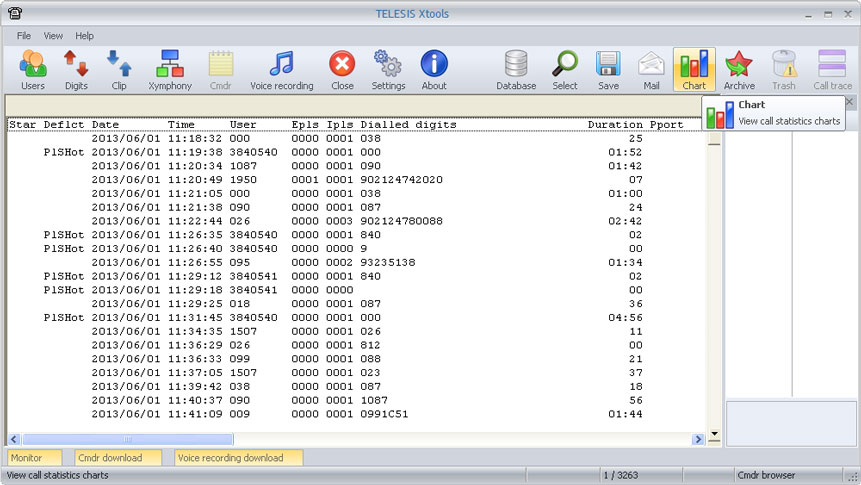Viewport: 861px width, 485px height.
Task: Select the Clip toolbar icon
Action: coord(119,65)
